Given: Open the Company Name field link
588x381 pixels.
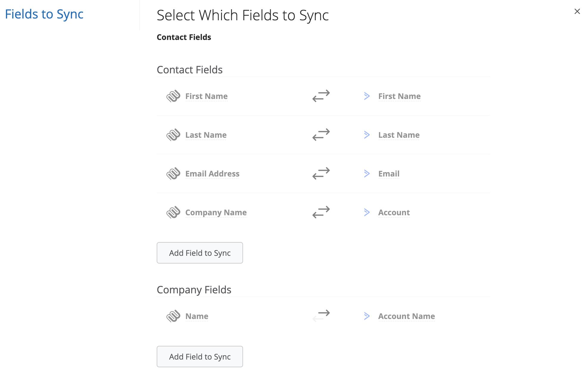Looking at the screenshot, I should [x=216, y=213].
